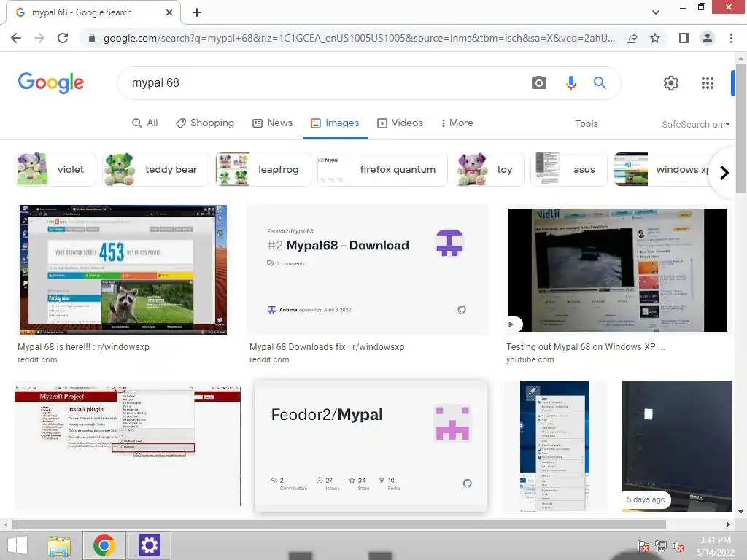The height and width of the screenshot is (560, 747).
Task: Filter images by firefox quantum chip
Action: [x=382, y=169]
